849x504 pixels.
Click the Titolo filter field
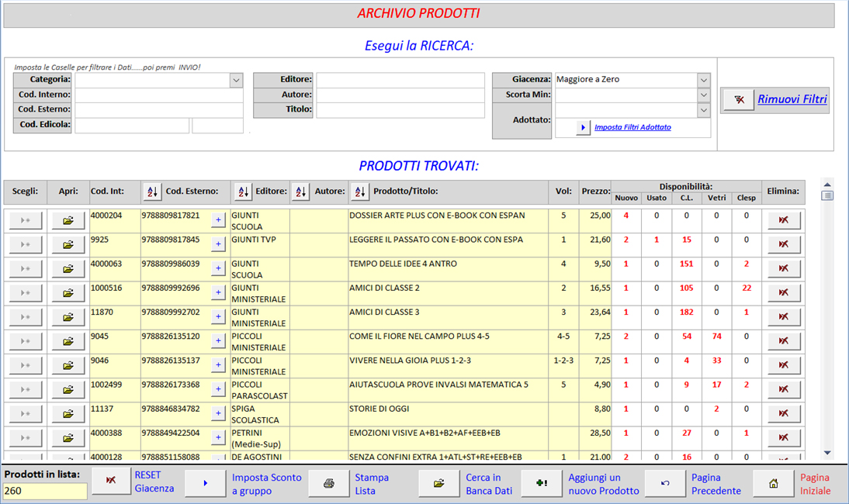point(400,110)
